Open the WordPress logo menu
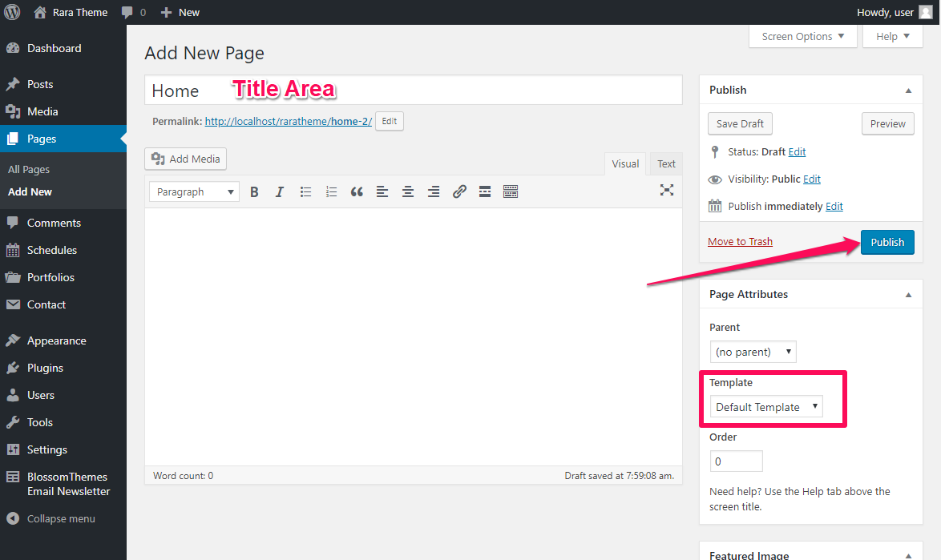This screenshot has height=560, width=941. click(x=12, y=12)
